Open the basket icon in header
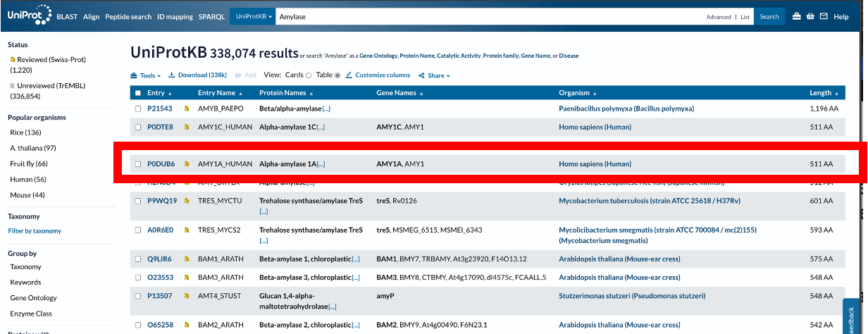Image resolution: width=868 pixels, height=334 pixels. (810, 16)
